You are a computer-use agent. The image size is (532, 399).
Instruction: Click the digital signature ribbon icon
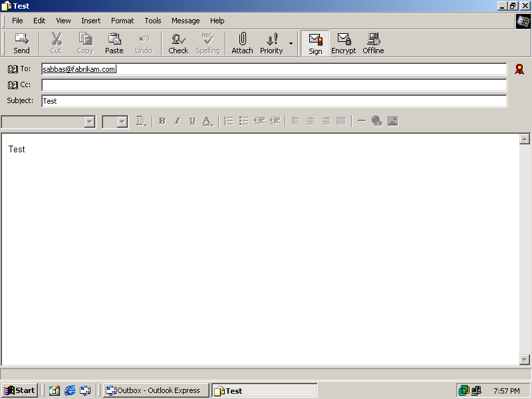coord(519,68)
